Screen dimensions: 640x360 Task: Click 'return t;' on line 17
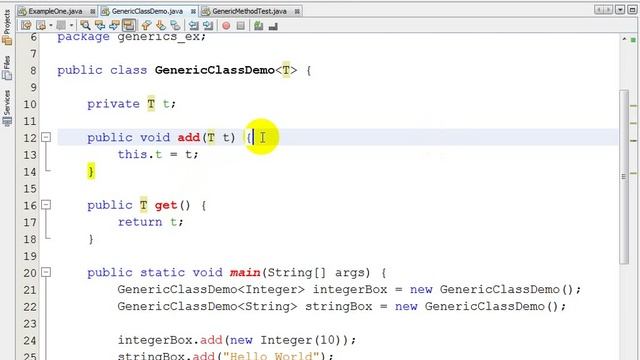click(151, 222)
